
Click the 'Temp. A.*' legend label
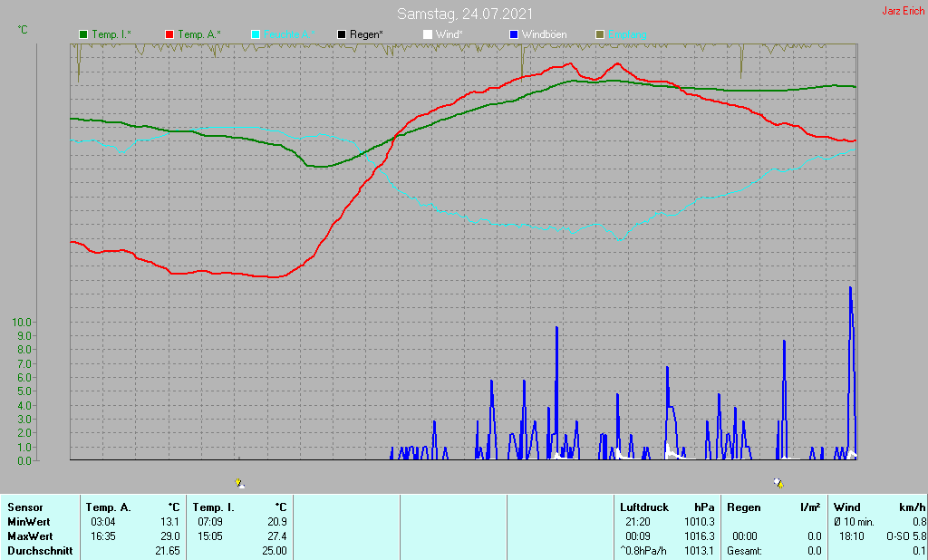point(199,35)
